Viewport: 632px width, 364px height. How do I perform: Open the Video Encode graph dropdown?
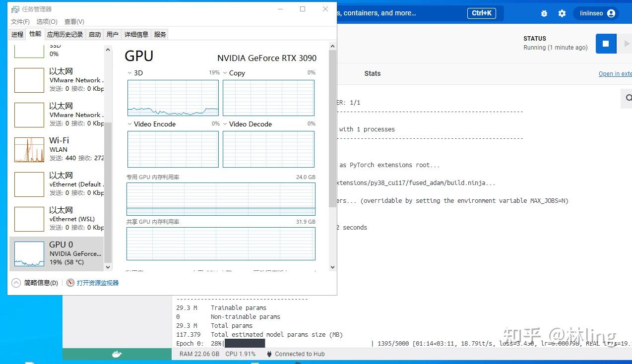pyautogui.click(x=130, y=124)
